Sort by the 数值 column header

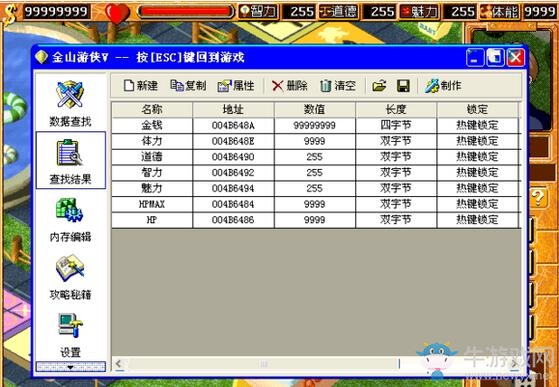(314, 109)
